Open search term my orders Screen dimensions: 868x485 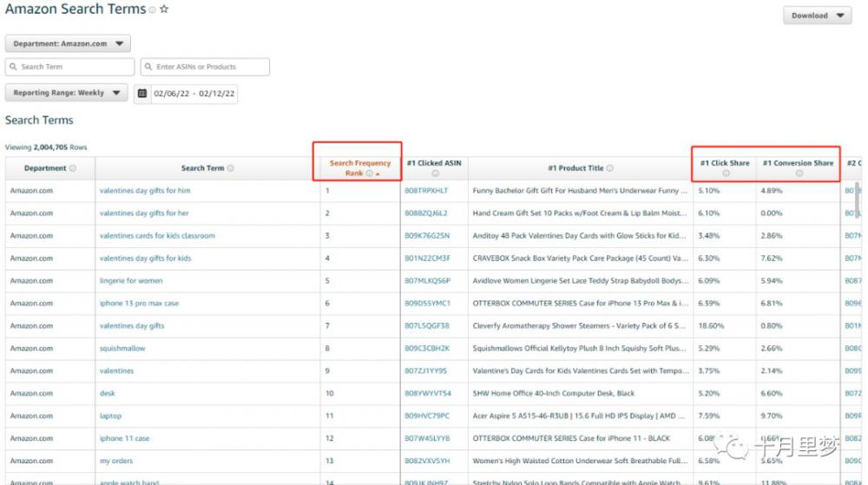tap(116, 461)
